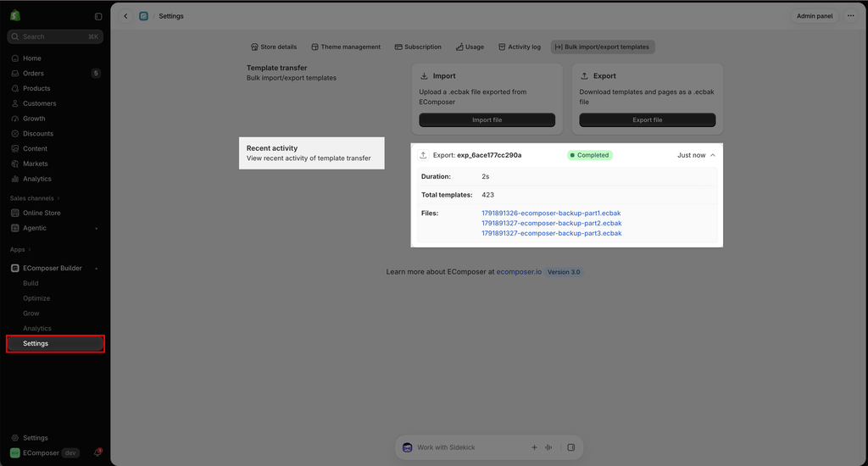Click the notification bell icon
The width and height of the screenshot is (868, 466).
(x=97, y=452)
